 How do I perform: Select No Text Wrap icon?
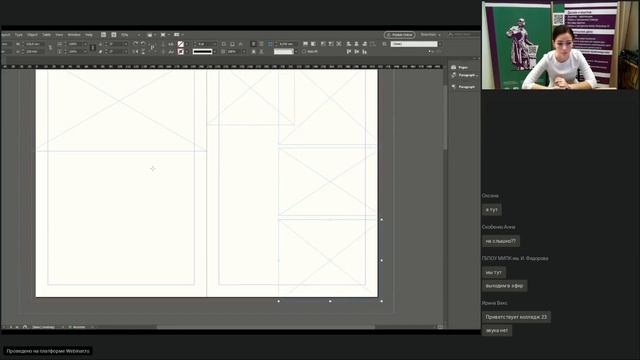[253, 44]
